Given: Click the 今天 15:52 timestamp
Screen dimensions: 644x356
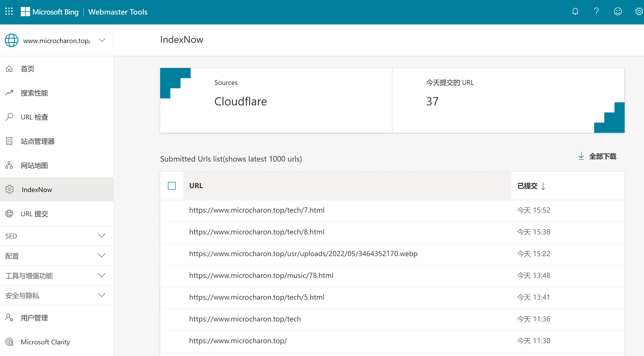Looking at the screenshot, I should (x=533, y=210).
